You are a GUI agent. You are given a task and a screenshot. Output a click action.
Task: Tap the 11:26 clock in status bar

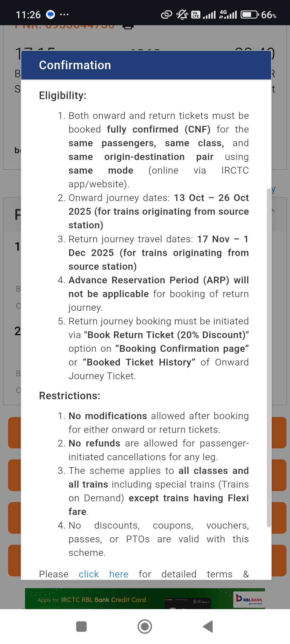[x=28, y=15]
